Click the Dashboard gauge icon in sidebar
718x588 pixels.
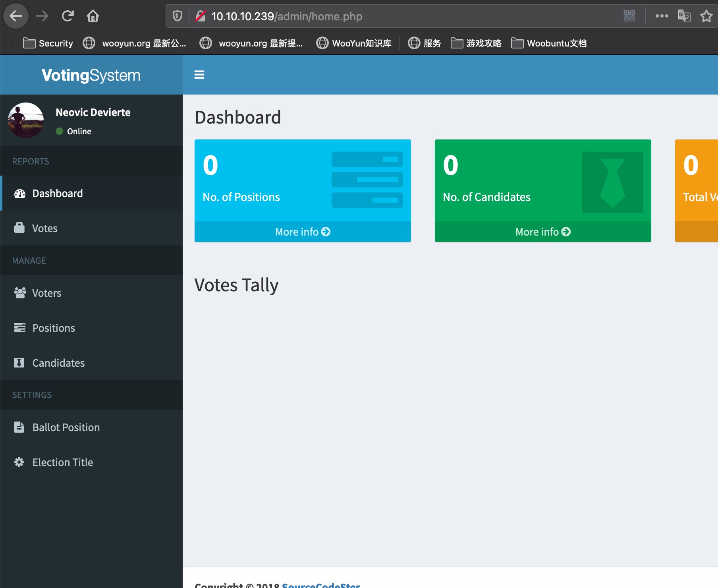[x=20, y=193]
